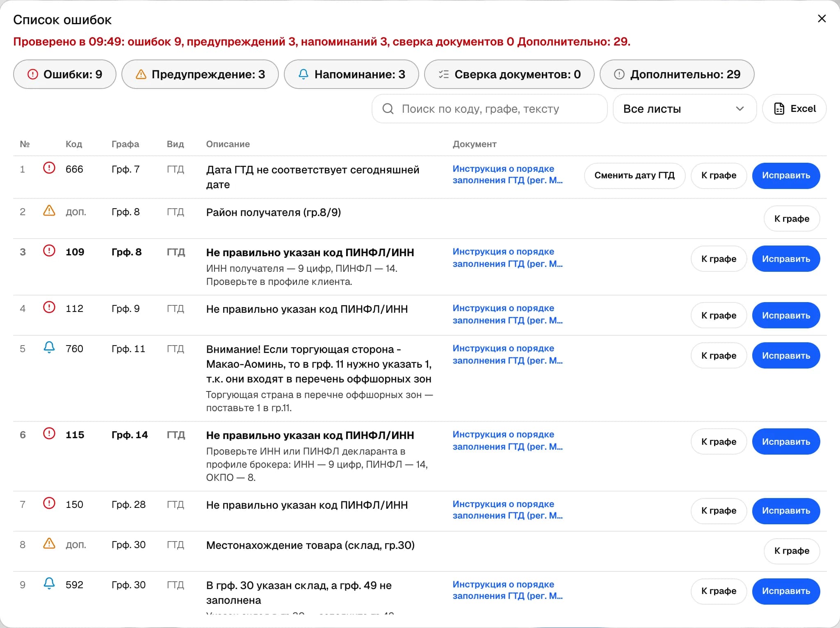This screenshot has height=628, width=840.
Task: Click Сменить дату ГТД button
Action: (x=635, y=175)
